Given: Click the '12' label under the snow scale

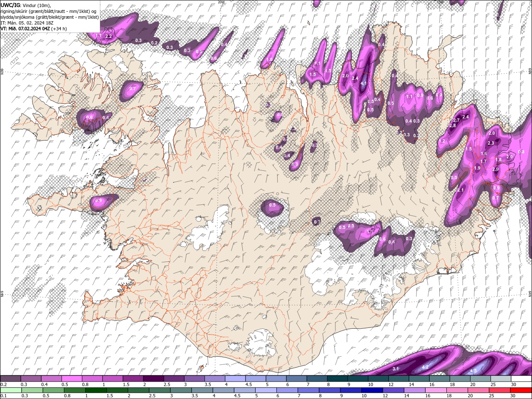Looking at the screenshot, I should point(391,384).
